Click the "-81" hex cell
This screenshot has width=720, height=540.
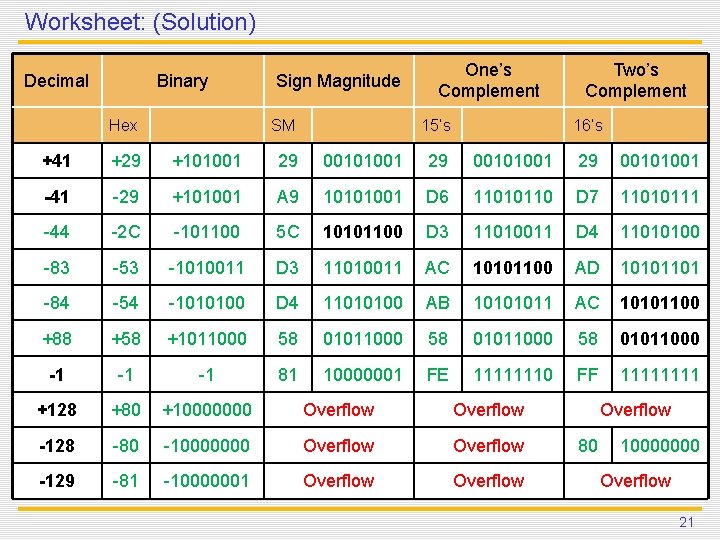pos(126,481)
